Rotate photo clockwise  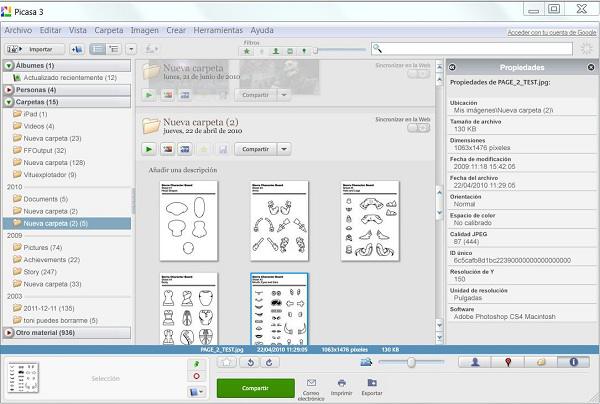click(269, 362)
